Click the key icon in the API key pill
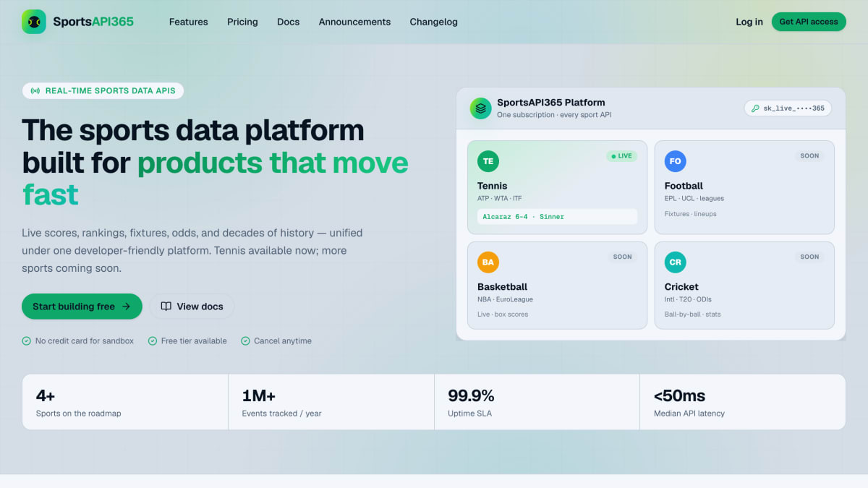The height and width of the screenshot is (488, 868). (x=755, y=108)
